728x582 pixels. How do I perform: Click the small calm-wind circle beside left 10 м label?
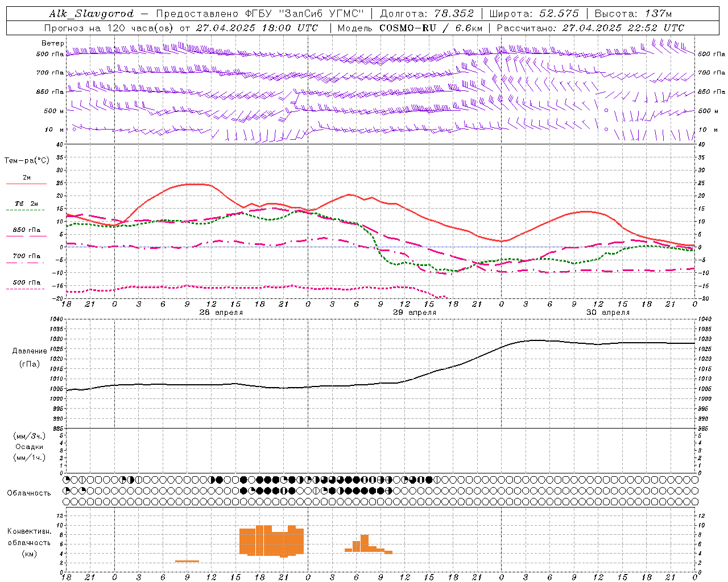(74, 130)
